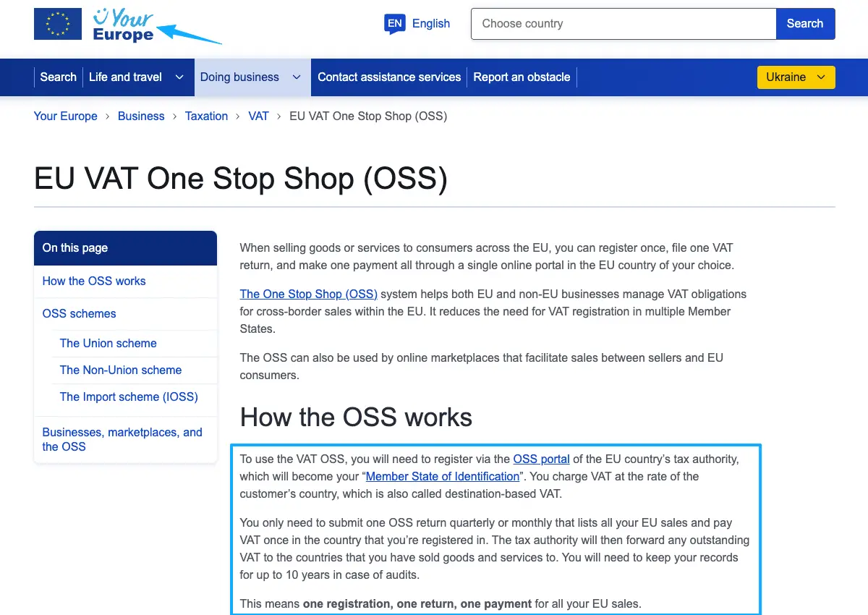Open the OSS portal link
Screen dimensions: 868x615
542,459
